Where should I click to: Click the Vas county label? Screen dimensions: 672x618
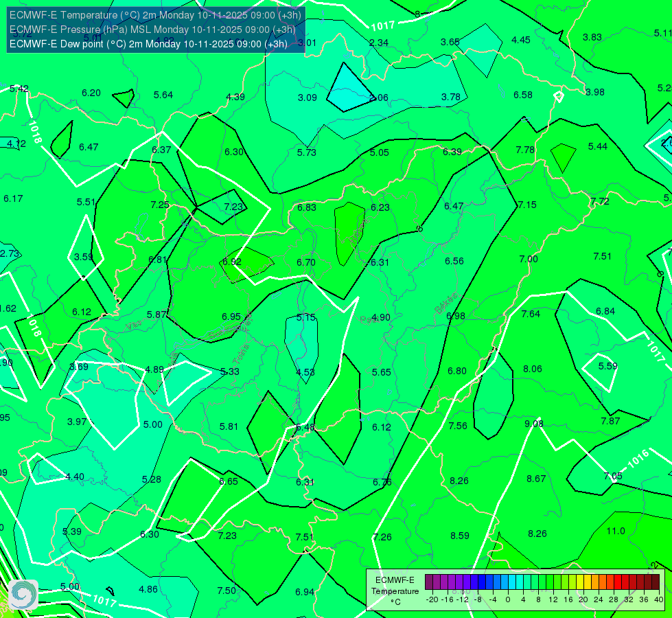coord(134,326)
